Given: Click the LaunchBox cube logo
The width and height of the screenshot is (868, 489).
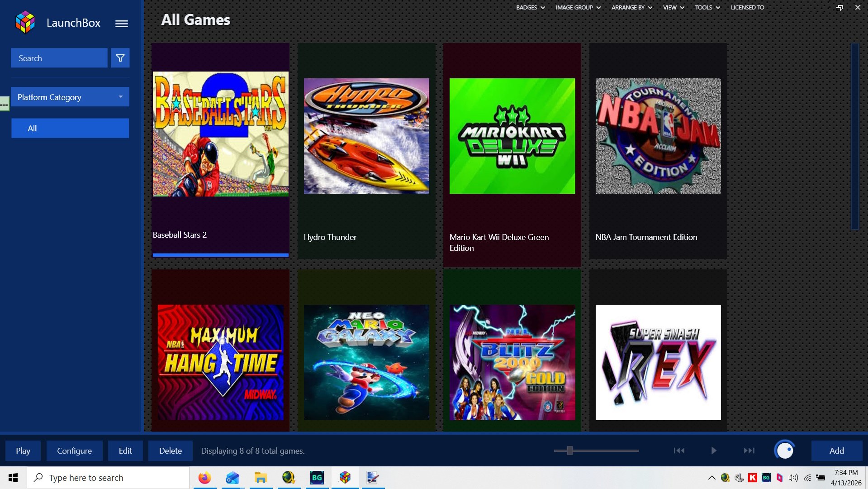Looking at the screenshot, I should pos(25,23).
